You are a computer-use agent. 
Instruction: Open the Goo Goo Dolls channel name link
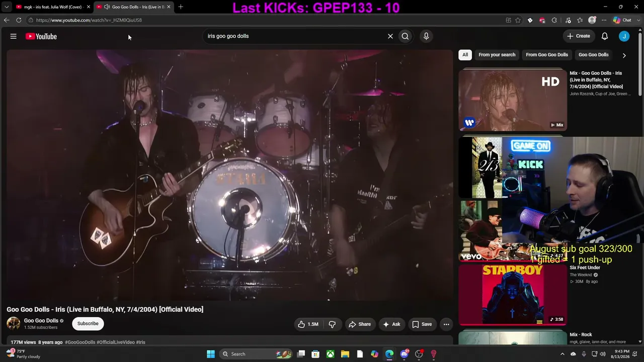pyautogui.click(x=41, y=321)
